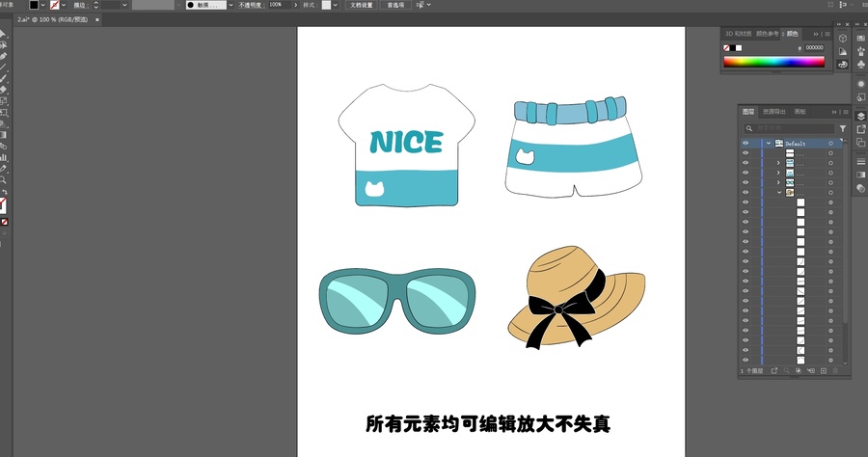The image size is (868, 457).
Task: Open the Layers panel dock icon
Action: click(861, 117)
